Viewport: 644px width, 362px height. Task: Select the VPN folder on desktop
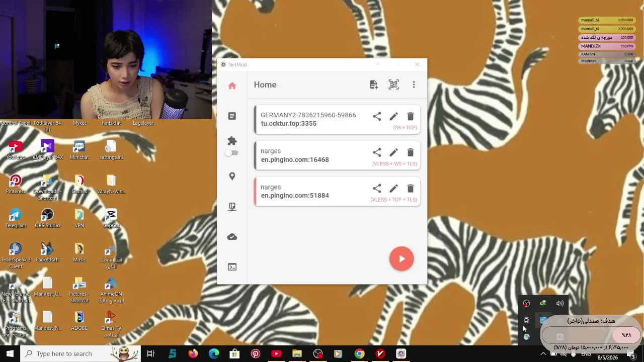tap(79, 218)
